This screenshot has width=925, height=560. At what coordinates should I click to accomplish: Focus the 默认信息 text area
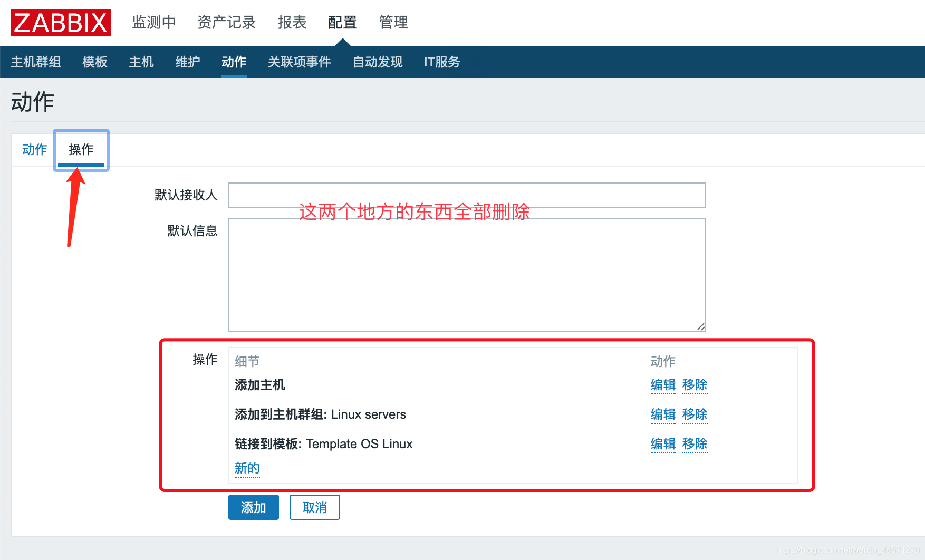coord(467,275)
